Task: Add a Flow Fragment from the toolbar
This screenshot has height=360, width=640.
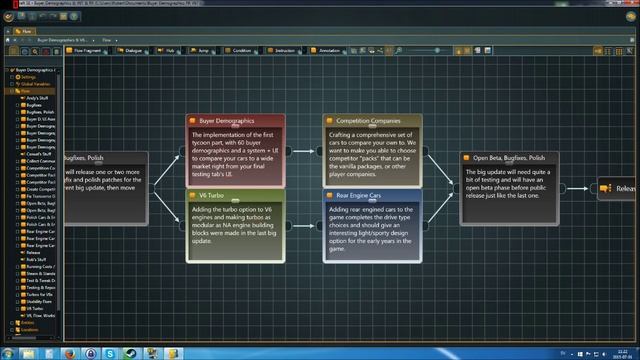Action: 84,51
